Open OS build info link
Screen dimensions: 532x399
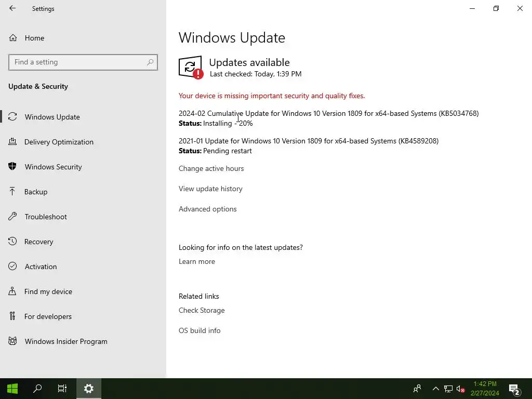pos(199,330)
